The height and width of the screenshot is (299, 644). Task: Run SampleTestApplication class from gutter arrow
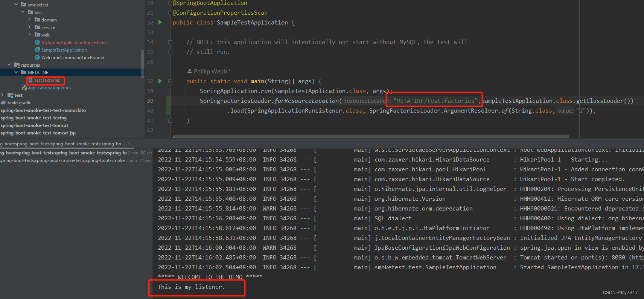(160, 23)
